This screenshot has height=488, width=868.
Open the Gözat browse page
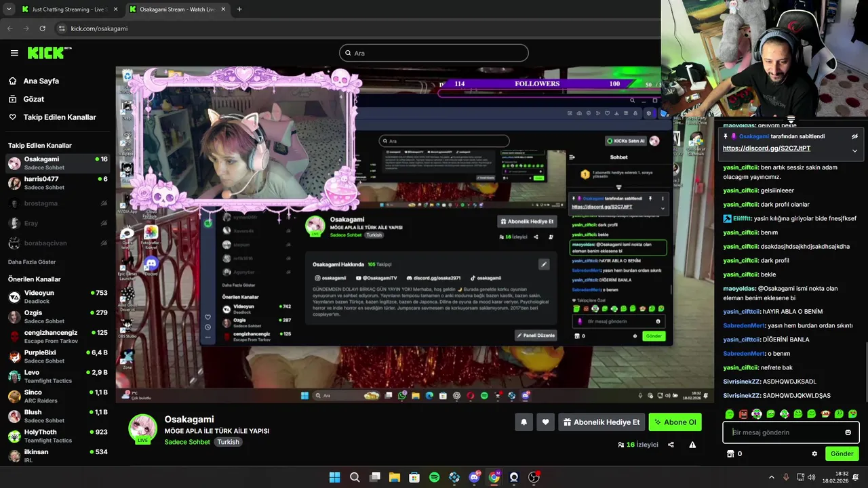tap(34, 99)
